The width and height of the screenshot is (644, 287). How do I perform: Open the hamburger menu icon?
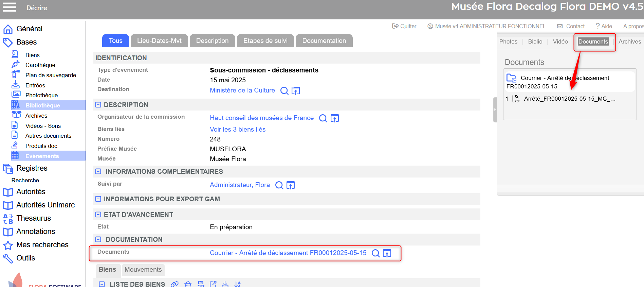point(10,7)
